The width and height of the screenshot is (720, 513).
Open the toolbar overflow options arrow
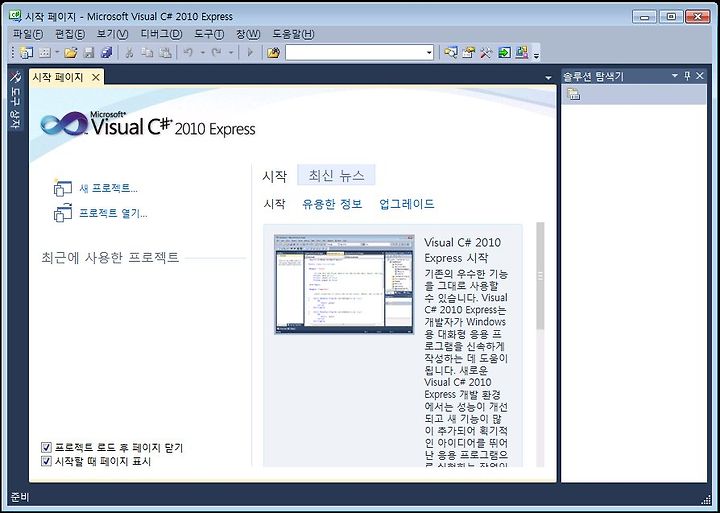(x=536, y=54)
